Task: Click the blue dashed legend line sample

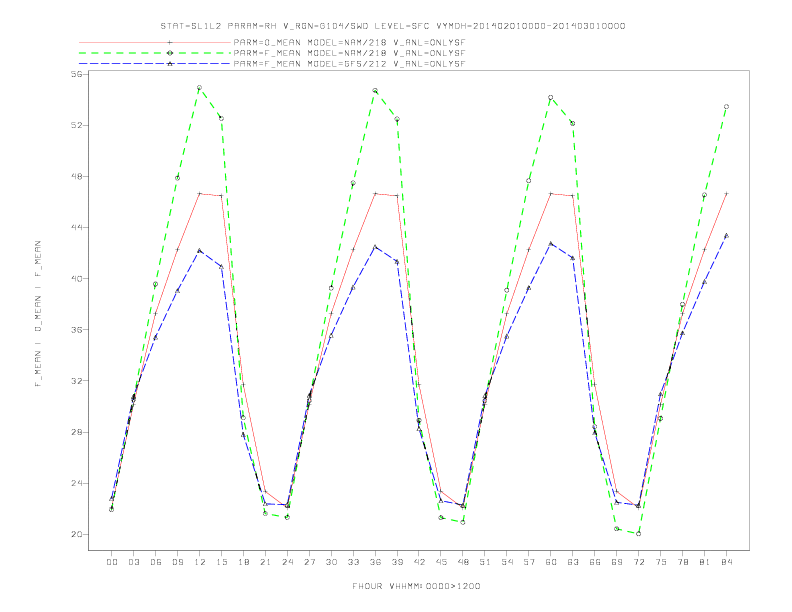Action: coord(155,64)
